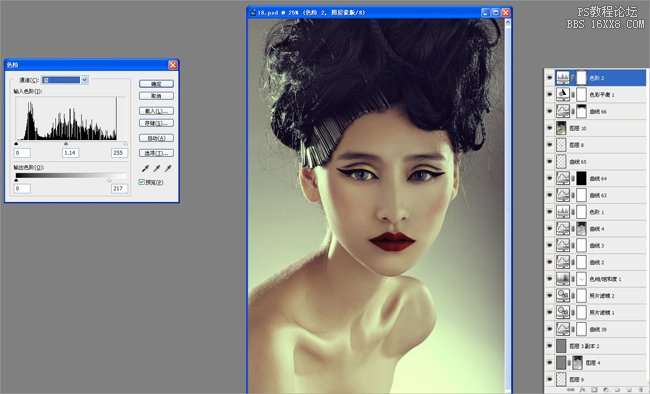
Task: Select the 曲线 63 layer in layers panel
Action: coord(600,195)
